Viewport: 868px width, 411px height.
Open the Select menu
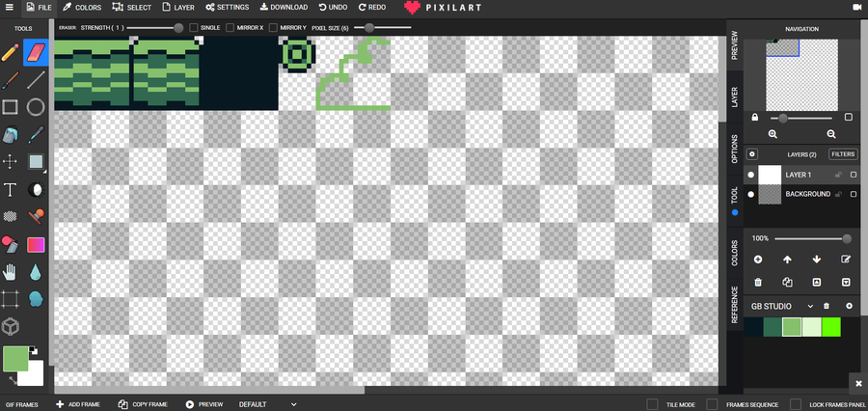(132, 7)
